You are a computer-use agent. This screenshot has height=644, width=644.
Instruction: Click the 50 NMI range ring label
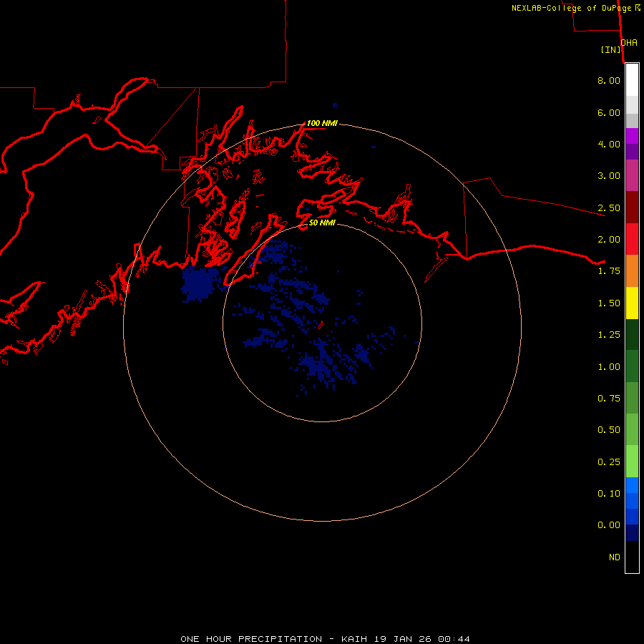[321, 223]
